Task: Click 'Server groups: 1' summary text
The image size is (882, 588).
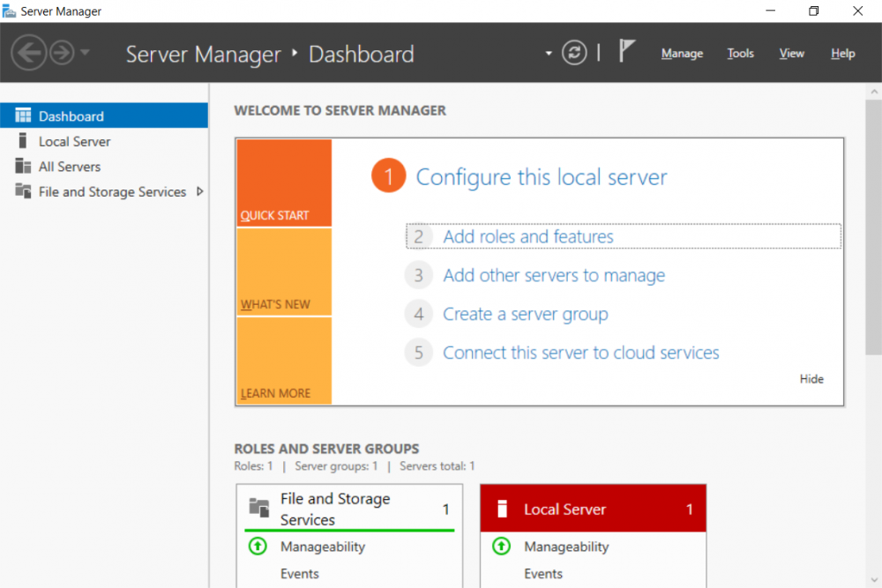Action: tap(336, 466)
